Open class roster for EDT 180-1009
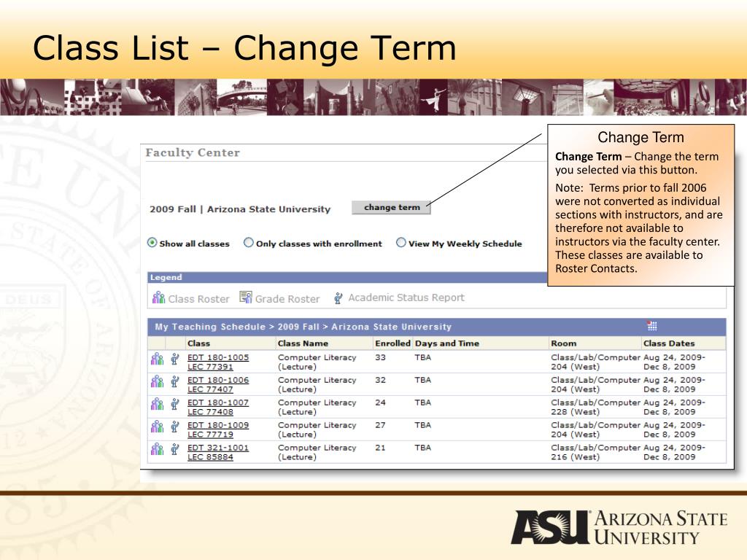 pos(158,426)
